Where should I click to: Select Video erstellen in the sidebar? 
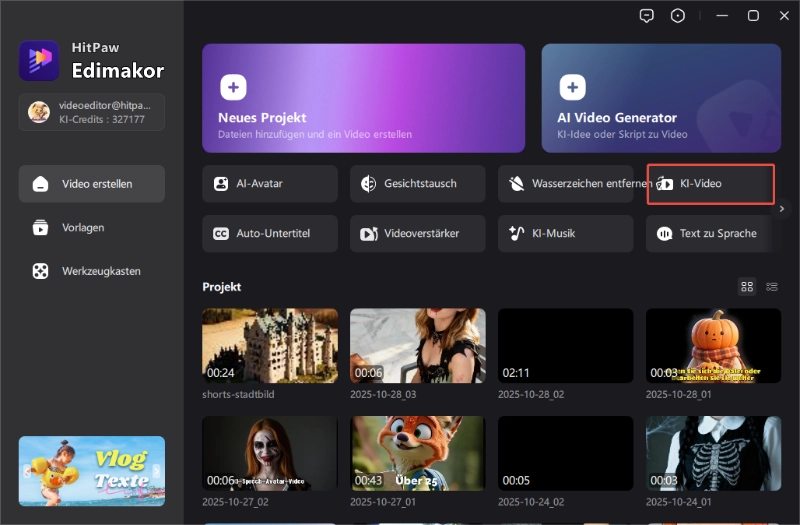92,184
